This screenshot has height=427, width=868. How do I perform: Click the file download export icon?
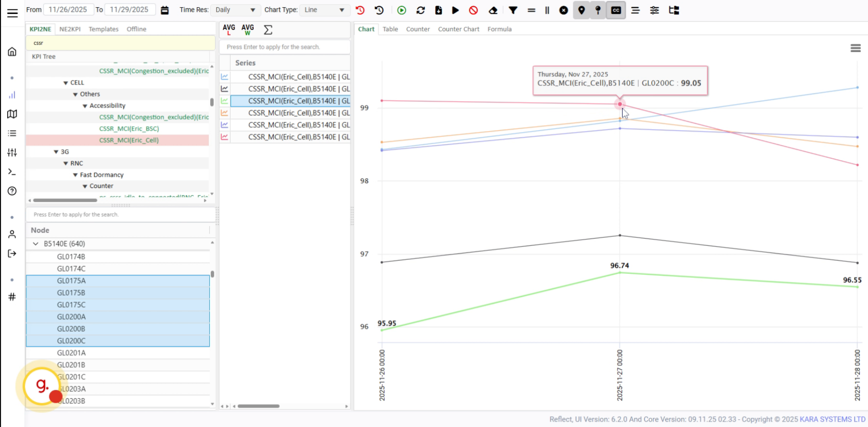click(439, 10)
